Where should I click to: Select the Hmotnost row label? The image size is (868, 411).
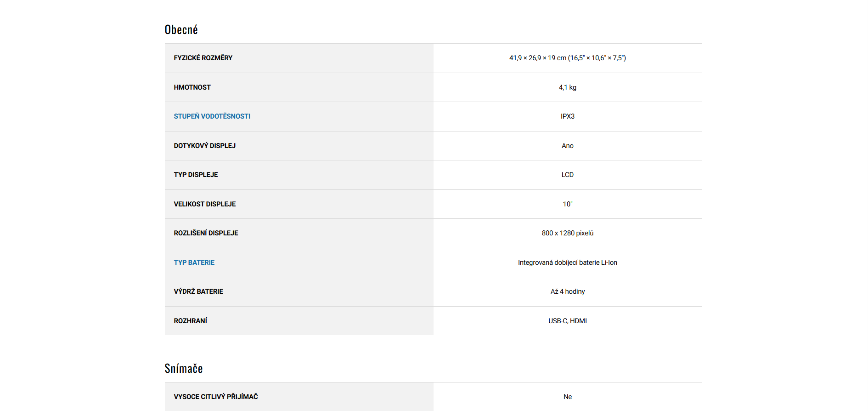[x=192, y=87]
